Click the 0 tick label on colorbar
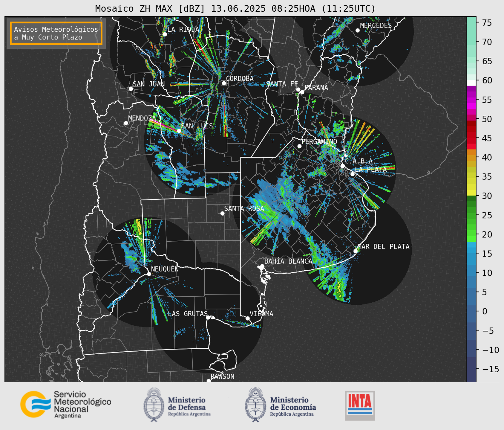The width and height of the screenshot is (504, 430). pyautogui.click(x=485, y=312)
